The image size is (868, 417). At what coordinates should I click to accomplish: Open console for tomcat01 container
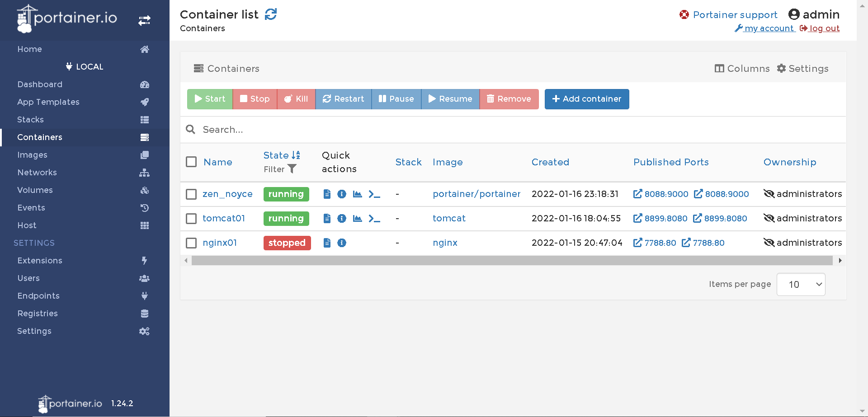click(374, 218)
